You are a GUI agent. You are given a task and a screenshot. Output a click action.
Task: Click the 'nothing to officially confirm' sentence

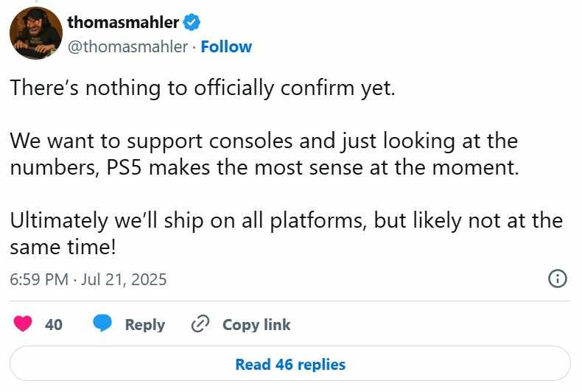click(x=203, y=86)
